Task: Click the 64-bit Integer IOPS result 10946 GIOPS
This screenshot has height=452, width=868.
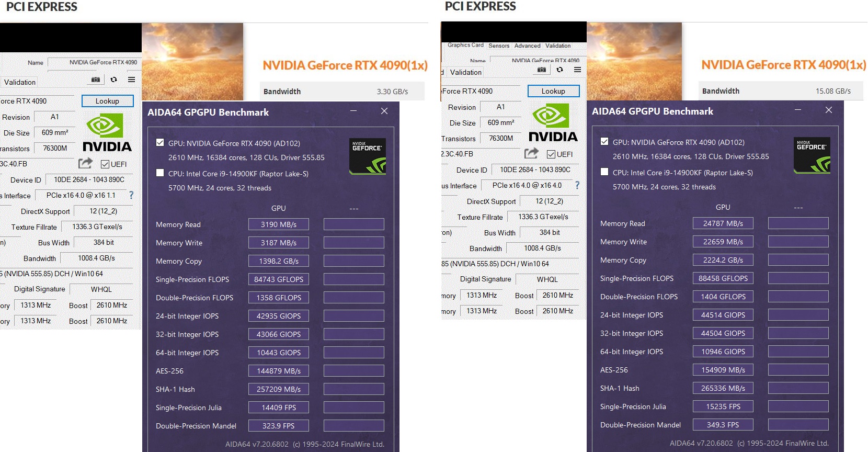Action: (x=723, y=352)
